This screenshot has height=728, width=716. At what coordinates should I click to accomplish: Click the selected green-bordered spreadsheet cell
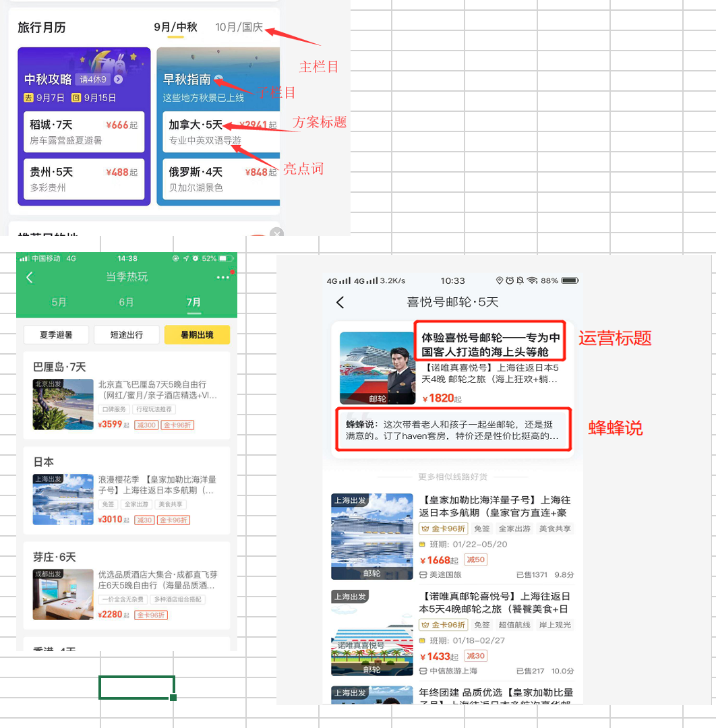pyautogui.click(x=137, y=688)
